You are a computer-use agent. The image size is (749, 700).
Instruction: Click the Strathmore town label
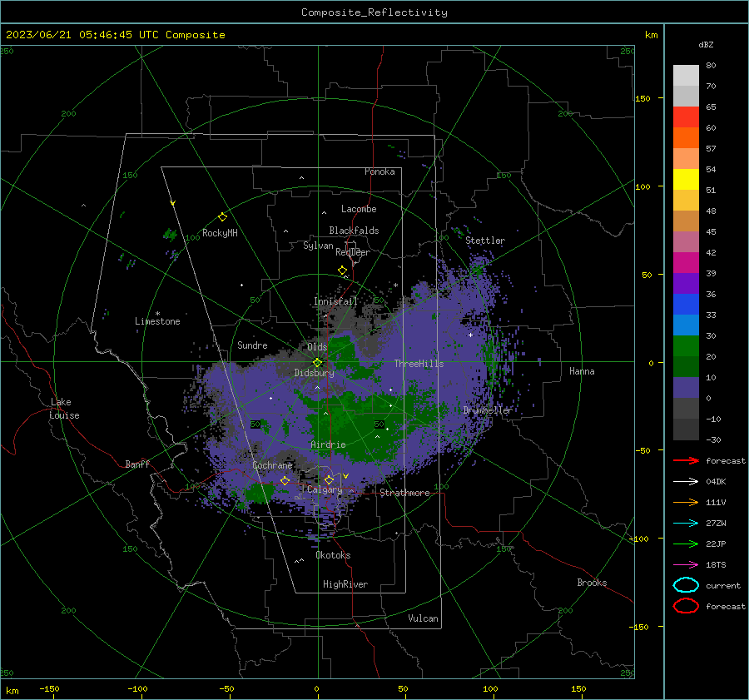[405, 493]
